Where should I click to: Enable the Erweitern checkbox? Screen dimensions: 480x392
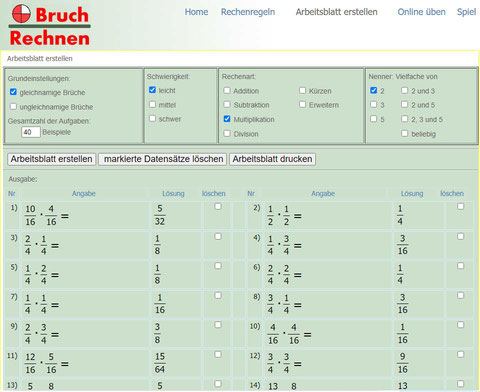click(x=302, y=104)
